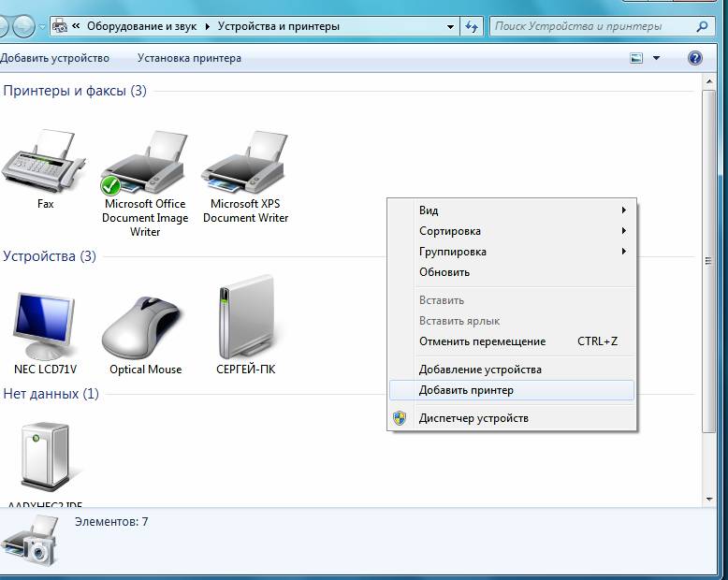Click the refresh arrows button in address bar
Viewport: 728px width, 580px height.
[x=472, y=27]
